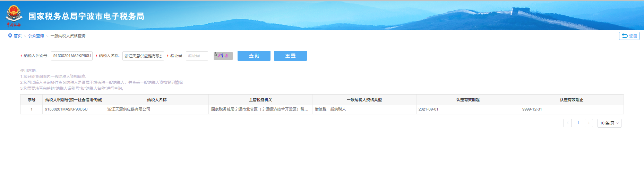The image size is (644, 179).
Task: Focus the 纳税人识别号 input field
Action: (x=72, y=56)
